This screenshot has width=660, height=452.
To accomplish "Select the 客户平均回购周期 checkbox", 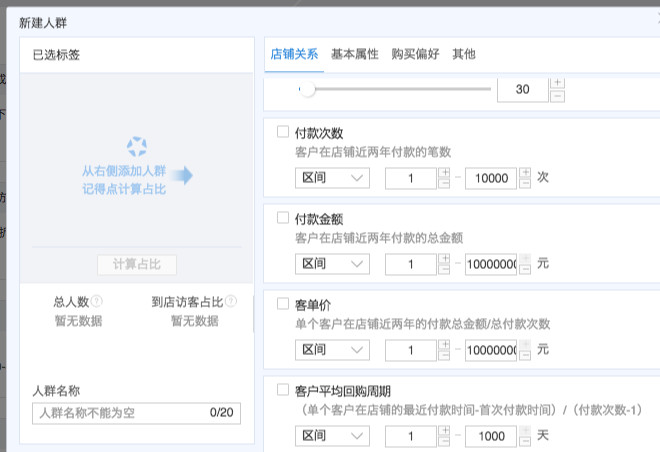I will tap(282, 389).
